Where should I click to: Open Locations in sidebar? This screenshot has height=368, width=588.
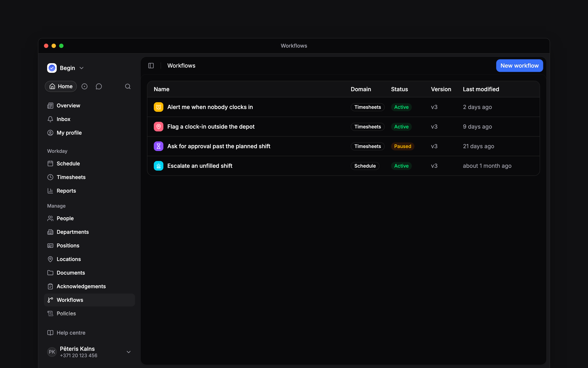(x=89, y=259)
